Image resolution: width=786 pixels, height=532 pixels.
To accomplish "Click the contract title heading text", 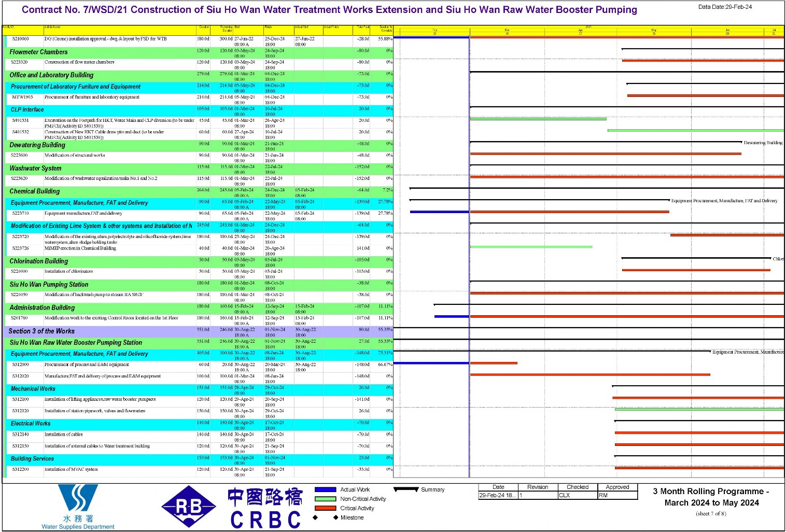I will 329,10.
